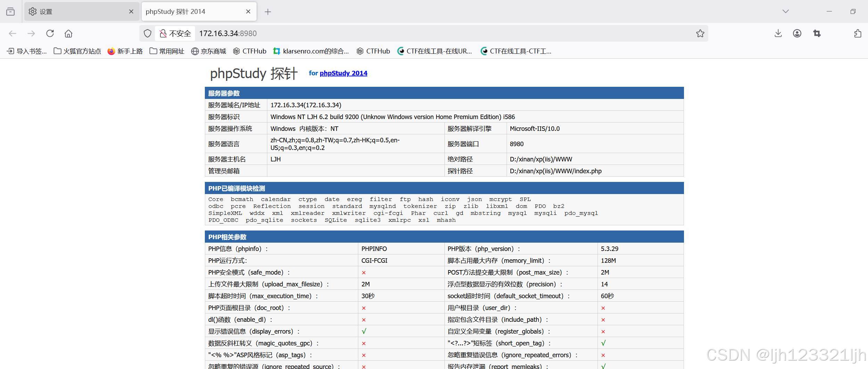Close the phpStudy 探针 2014 tab
Viewport: 868px width, 369px height.
(248, 11)
